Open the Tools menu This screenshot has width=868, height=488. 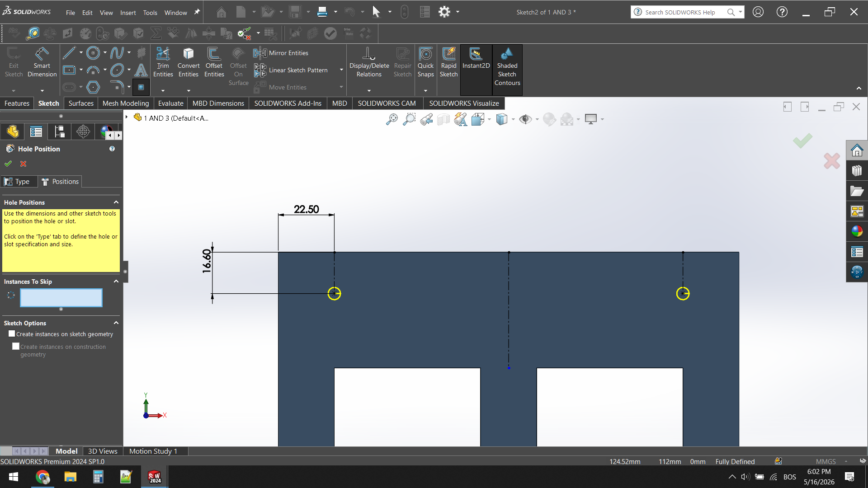click(150, 13)
